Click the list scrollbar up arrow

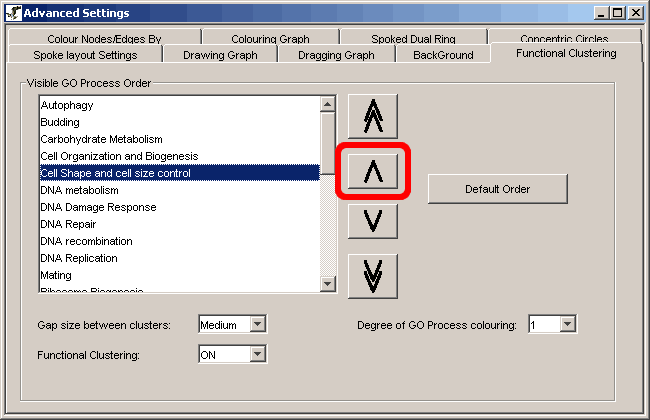(x=327, y=104)
